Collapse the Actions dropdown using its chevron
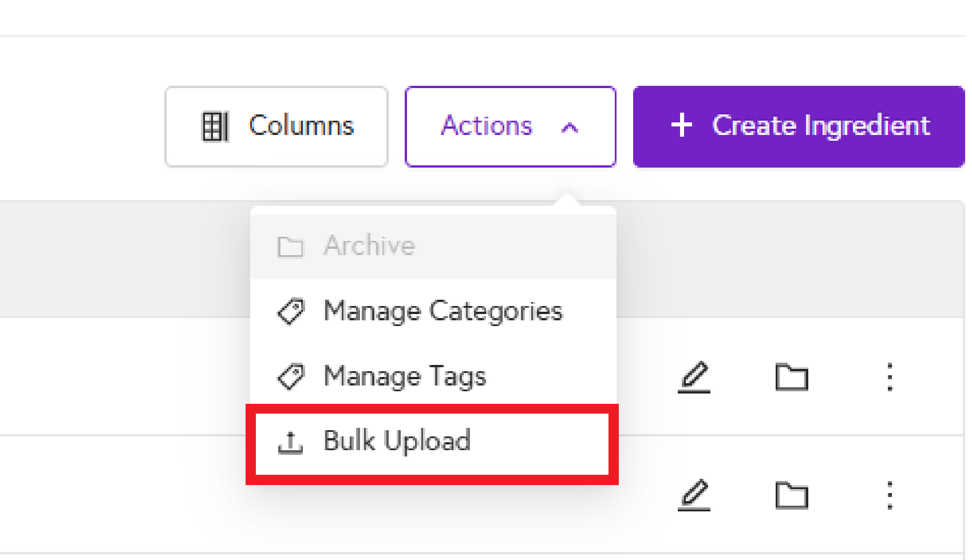Viewport: 972px width, 560px height. 570,128
